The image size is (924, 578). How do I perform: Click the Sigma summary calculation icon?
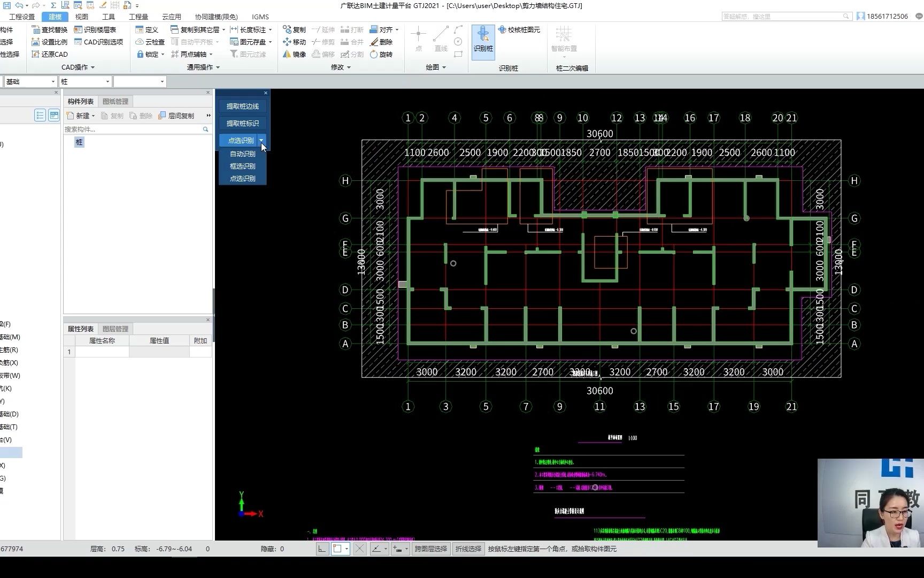click(53, 5)
